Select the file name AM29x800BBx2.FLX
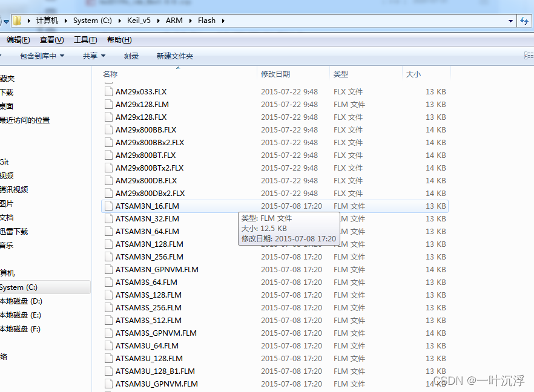Screen dimensions: 534x392 pyautogui.click(x=150, y=142)
